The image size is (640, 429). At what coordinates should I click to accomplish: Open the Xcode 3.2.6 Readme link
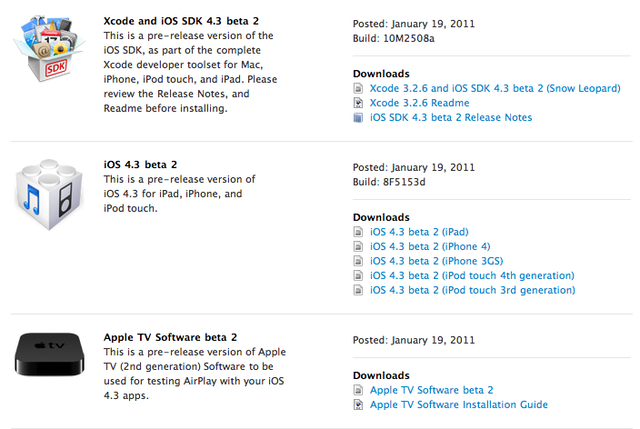point(420,103)
